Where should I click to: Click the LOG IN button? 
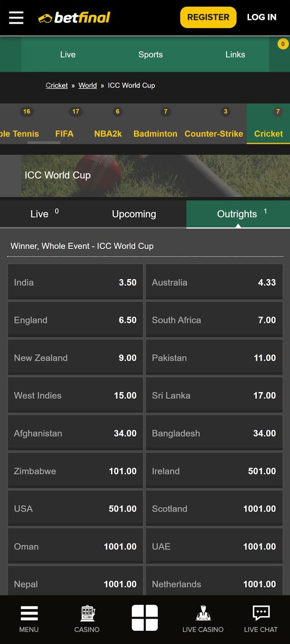(x=261, y=17)
